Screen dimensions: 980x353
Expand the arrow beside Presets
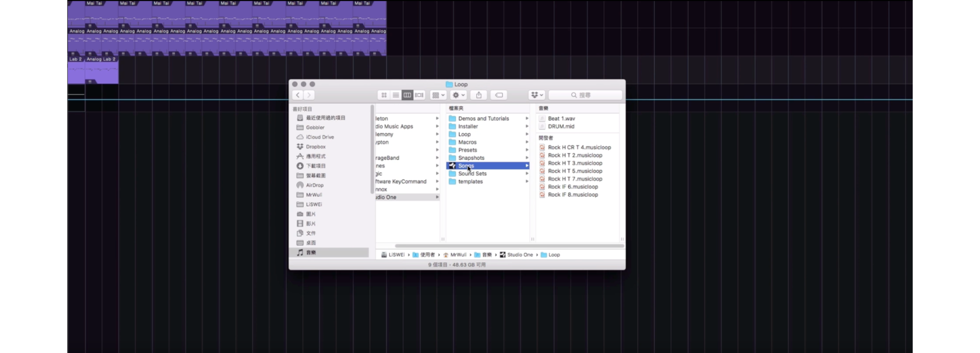point(527,150)
